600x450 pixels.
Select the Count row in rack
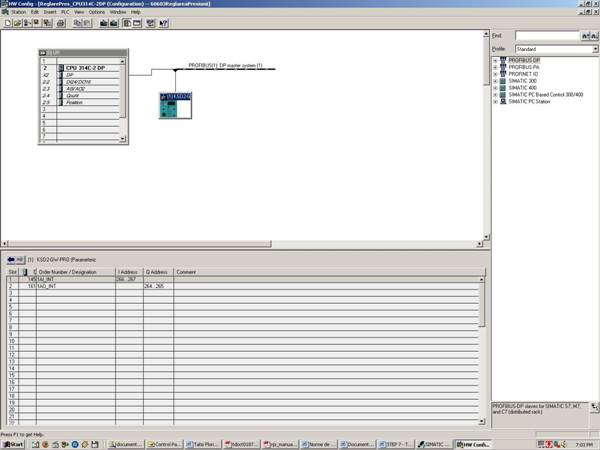80,96
